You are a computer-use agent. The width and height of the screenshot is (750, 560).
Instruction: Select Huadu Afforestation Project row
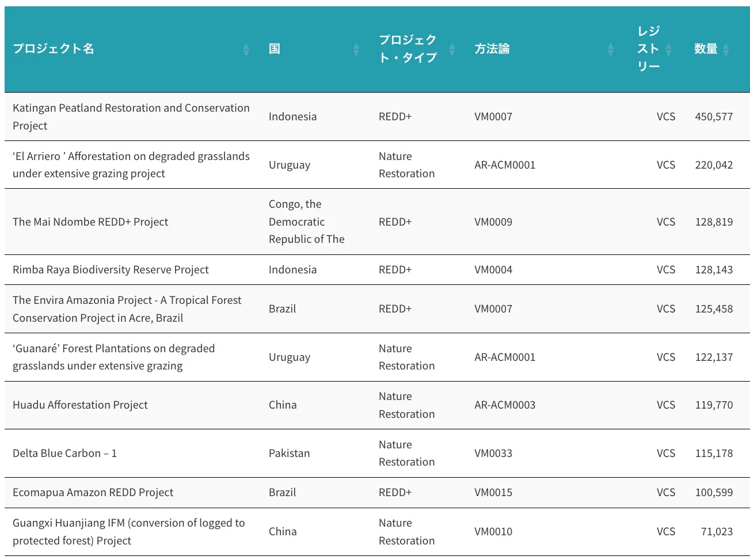(80, 405)
